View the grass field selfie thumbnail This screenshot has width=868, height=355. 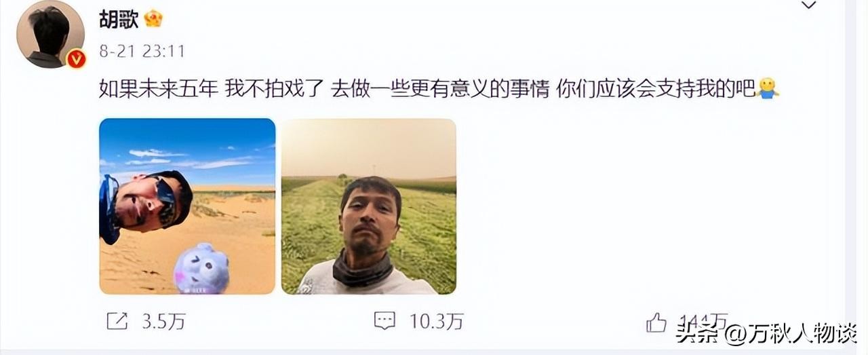click(x=369, y=206)
